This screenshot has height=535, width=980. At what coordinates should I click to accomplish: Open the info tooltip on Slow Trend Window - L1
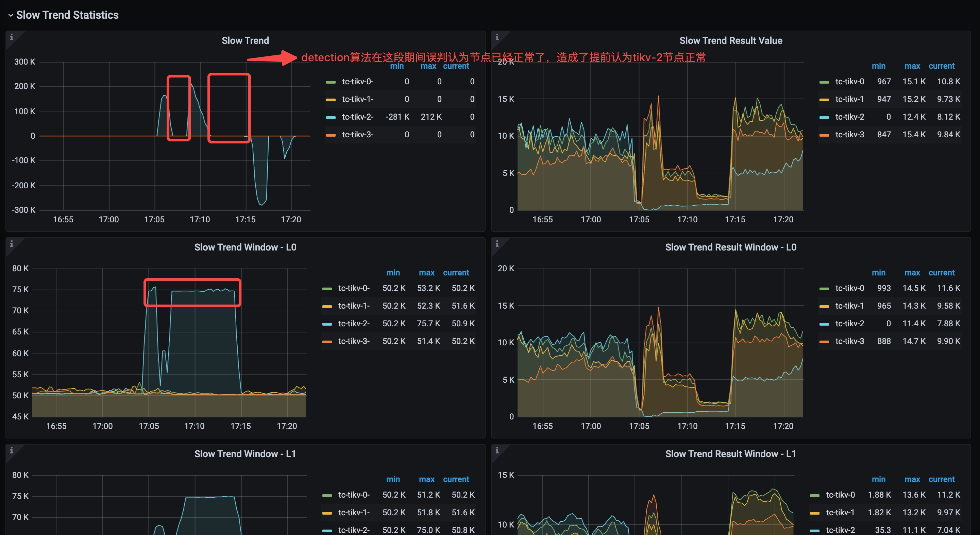tap(12, 450)
